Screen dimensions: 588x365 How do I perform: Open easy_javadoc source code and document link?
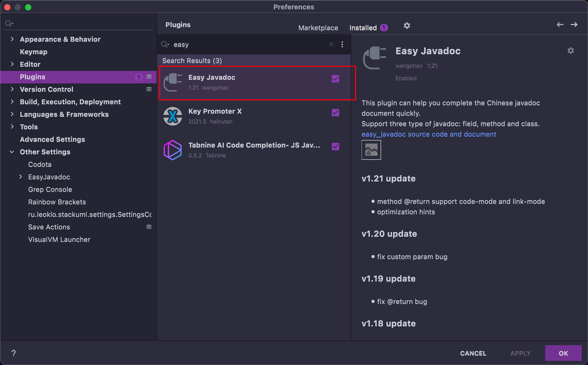(429, 134)
